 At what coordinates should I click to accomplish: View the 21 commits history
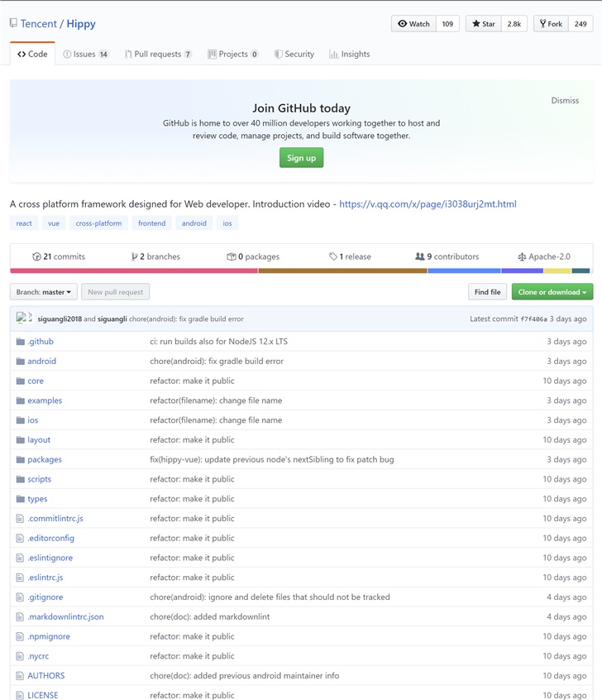click(59, 257)
